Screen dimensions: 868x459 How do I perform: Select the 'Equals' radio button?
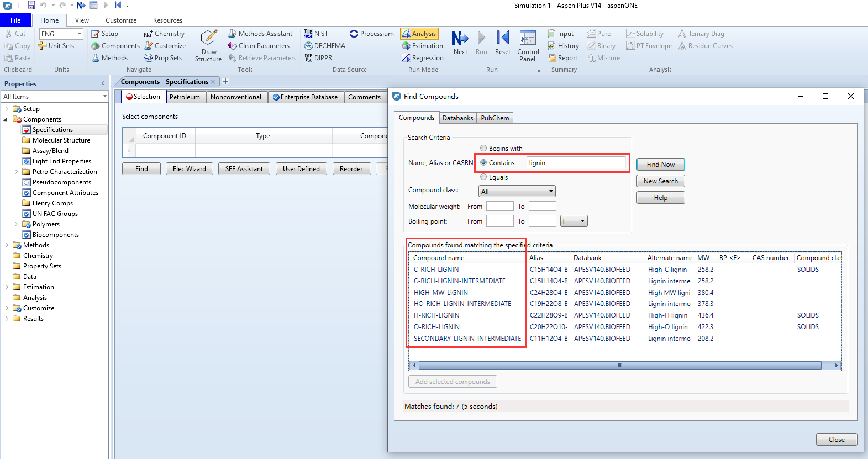tap(483, 177)
